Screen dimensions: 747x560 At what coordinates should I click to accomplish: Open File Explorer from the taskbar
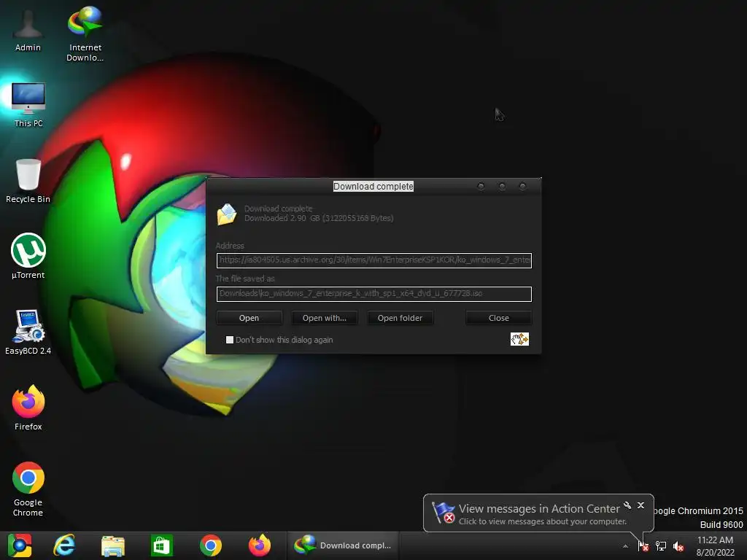click(x=113, y=545)
